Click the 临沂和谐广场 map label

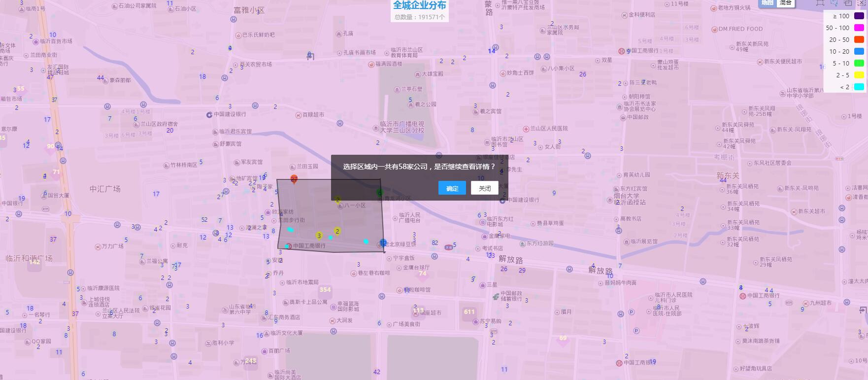pos(29,258)
